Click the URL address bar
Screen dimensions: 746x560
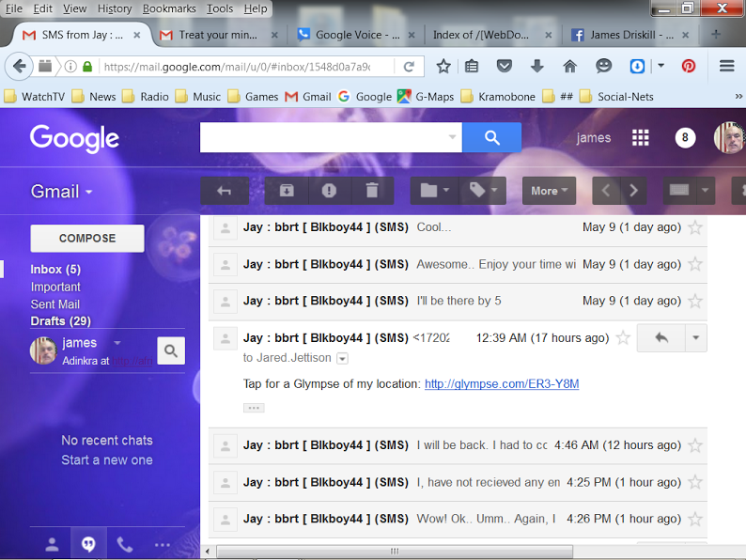(237, 67)
